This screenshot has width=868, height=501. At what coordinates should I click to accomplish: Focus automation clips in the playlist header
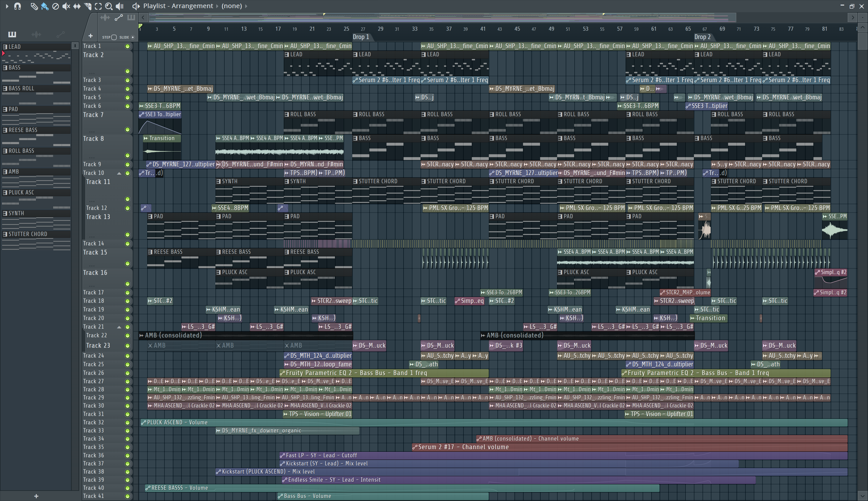[118, 18]
